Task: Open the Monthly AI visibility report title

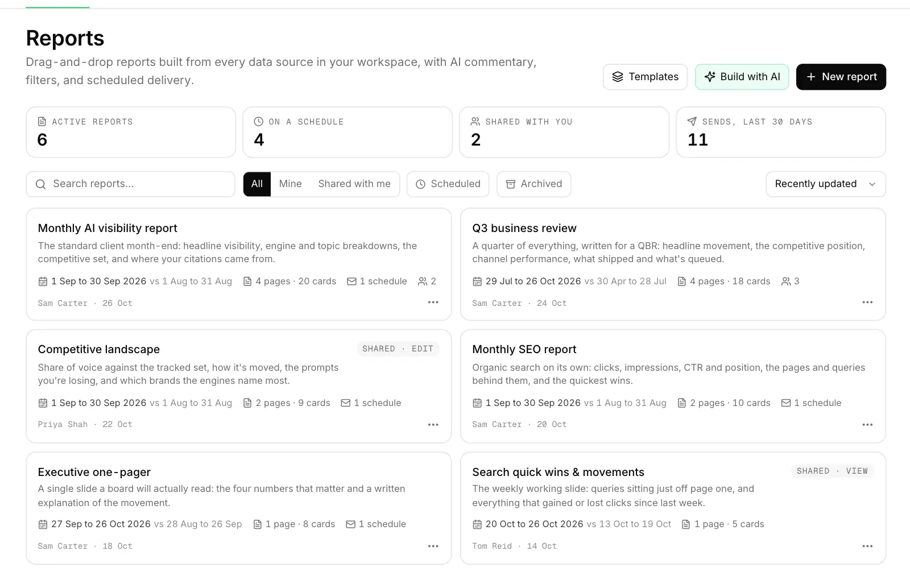Action: coord(107,228)
